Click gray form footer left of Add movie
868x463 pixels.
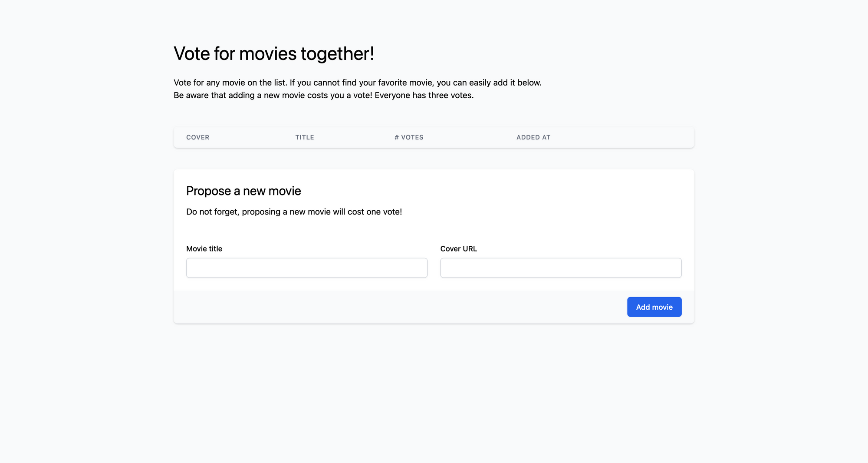(391, 307)
